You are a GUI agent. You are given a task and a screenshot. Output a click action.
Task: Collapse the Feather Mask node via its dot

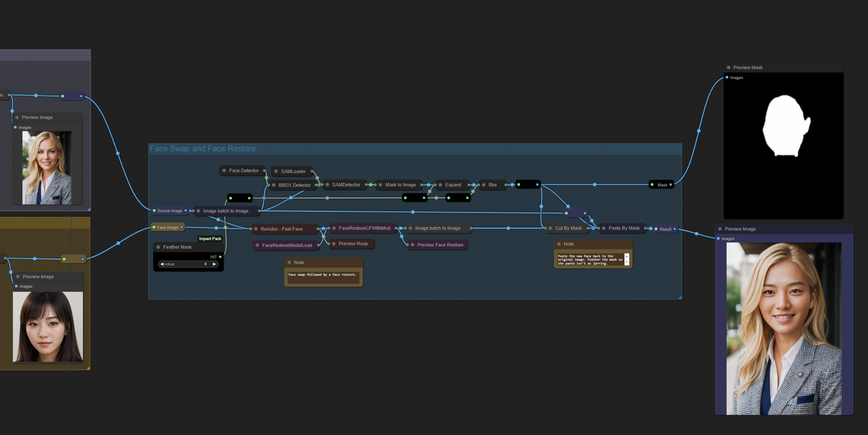click(x=158, y=247)
